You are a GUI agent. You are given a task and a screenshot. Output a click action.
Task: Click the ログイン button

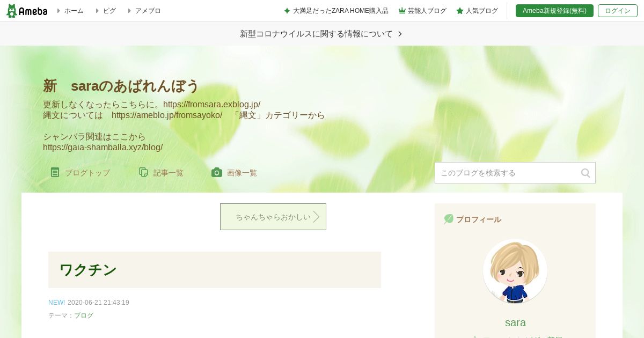tap(618, 11)
